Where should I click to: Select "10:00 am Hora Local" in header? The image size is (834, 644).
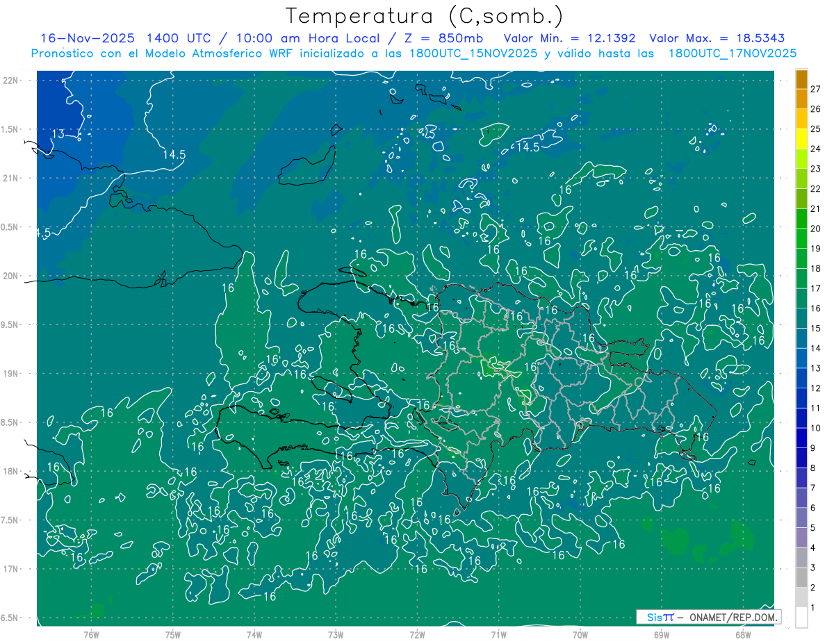[x=308, y=38]
